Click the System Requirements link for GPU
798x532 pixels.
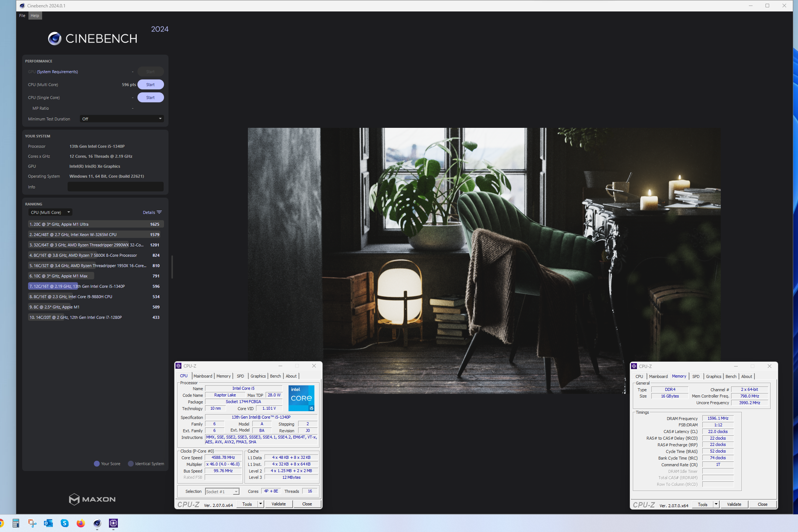[57, 72]
